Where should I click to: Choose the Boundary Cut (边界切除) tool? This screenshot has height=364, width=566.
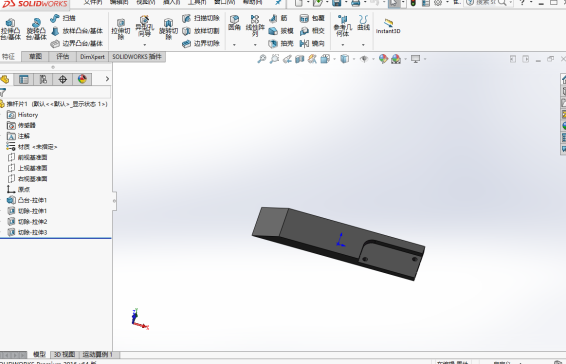201,43
